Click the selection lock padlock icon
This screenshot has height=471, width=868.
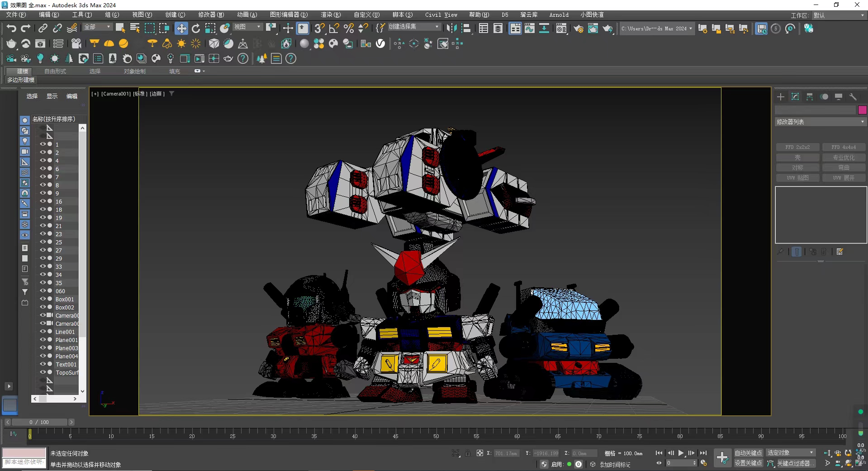click(x=468, y=453)
